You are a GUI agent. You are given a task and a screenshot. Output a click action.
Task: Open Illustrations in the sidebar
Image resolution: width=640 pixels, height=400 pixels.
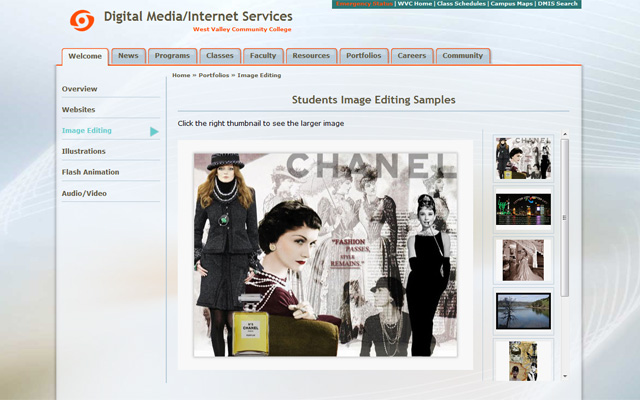(x=84, y=151)
